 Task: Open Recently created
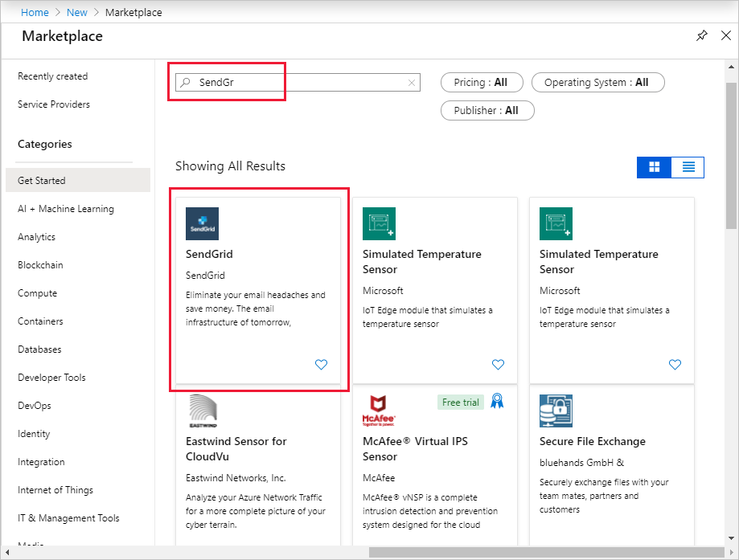(53, 76)
